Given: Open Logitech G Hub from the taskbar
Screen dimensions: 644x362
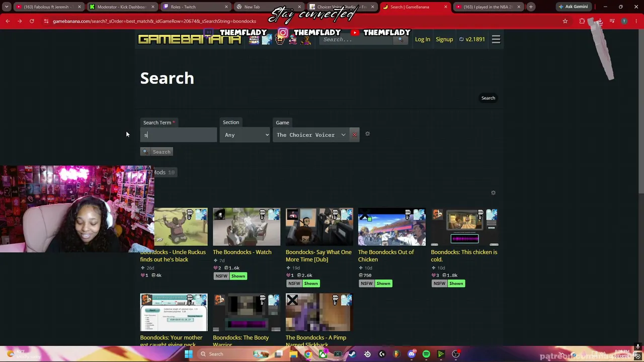Looking at the screenshot, I should (382, 354).
